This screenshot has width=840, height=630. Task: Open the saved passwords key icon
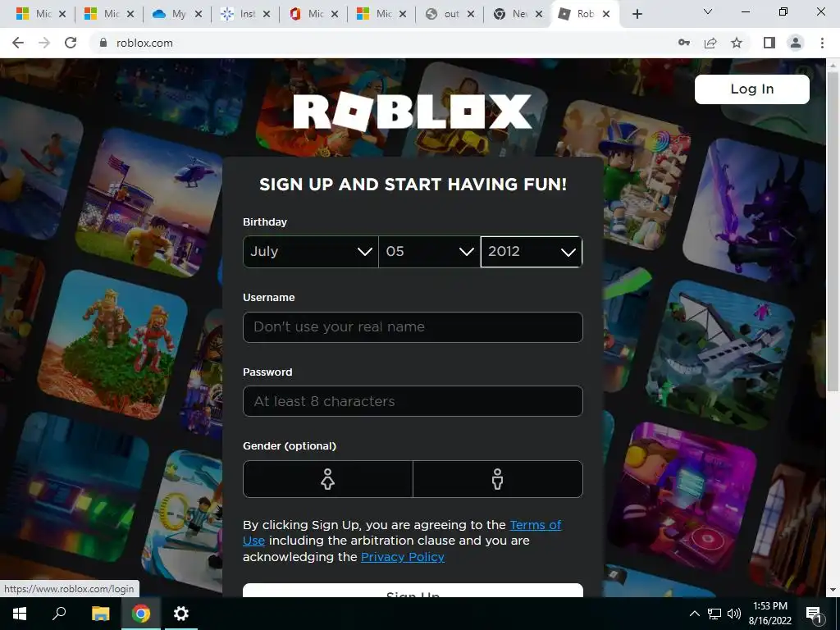click(x=684, y=43)
